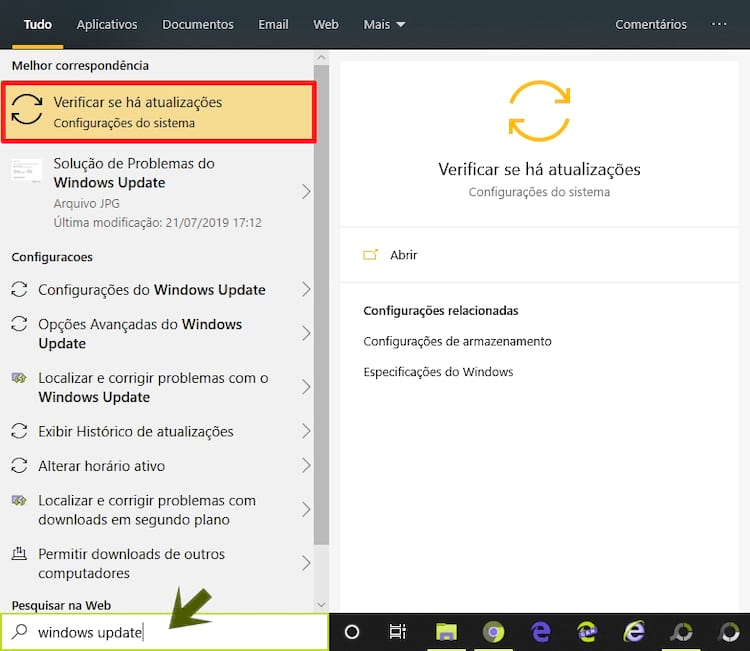Expand arrow for Exibir Histórico de atualizações
The image size is (750, 651).
[306, 432]
